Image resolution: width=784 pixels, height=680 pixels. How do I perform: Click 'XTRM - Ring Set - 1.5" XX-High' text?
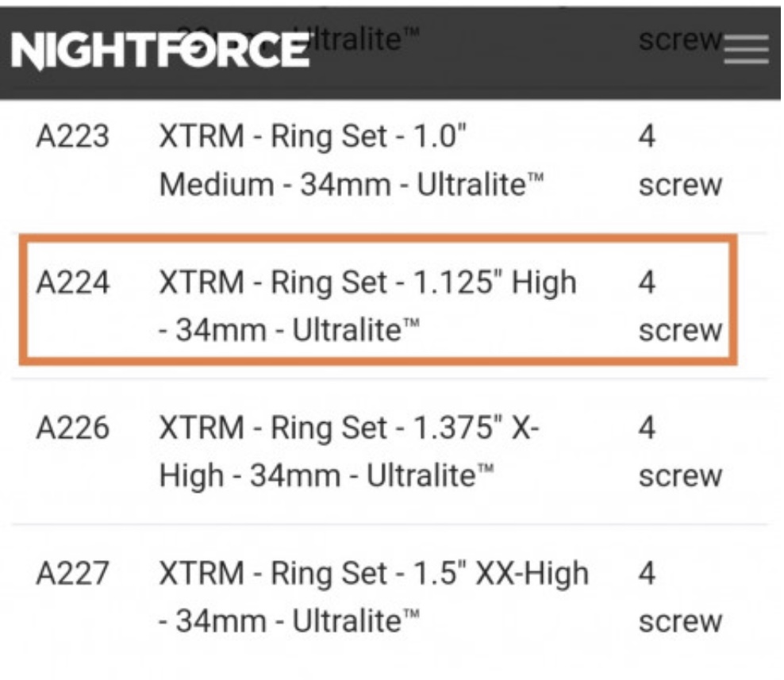point(374,574)
